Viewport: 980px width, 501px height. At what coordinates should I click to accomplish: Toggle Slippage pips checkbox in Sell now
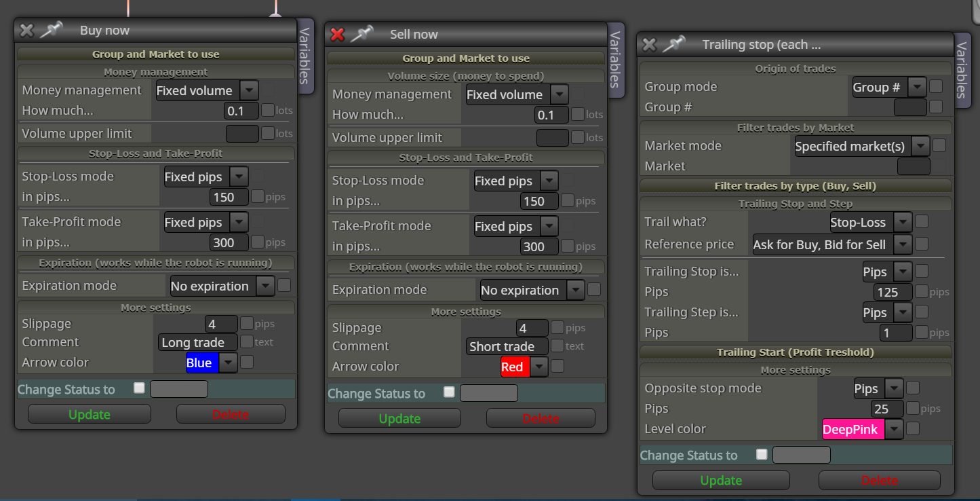coord(557,327)
